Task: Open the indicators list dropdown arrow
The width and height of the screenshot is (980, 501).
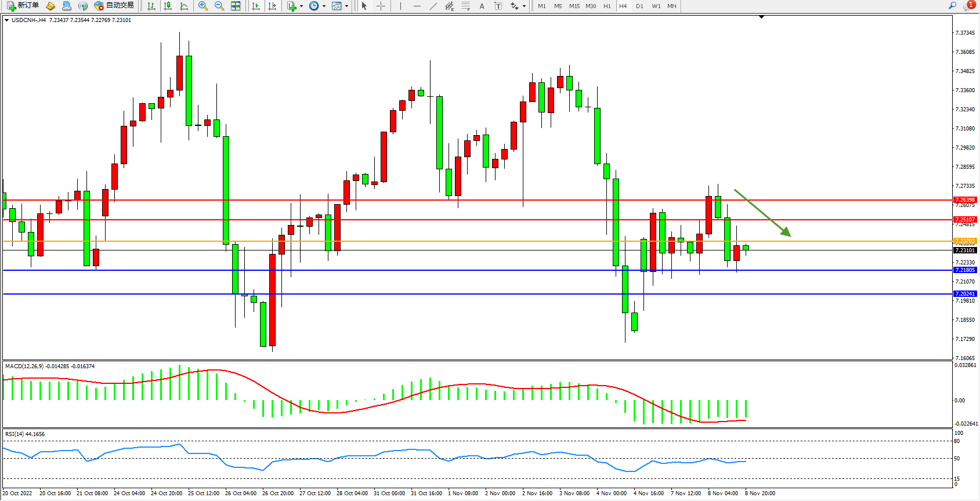Action: [301, 6]
